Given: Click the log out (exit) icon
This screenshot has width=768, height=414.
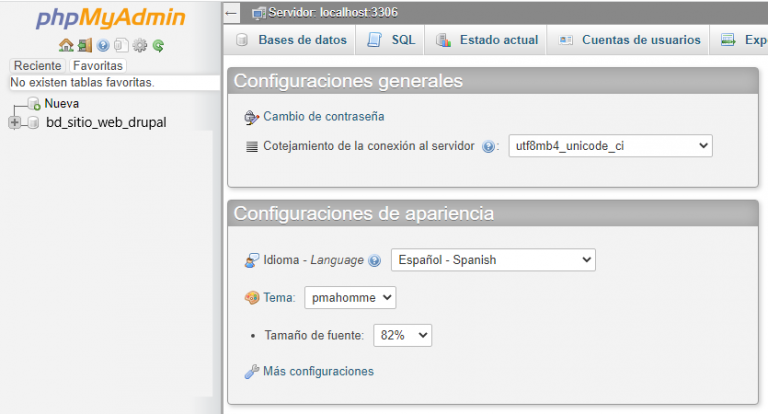Looking at the screenshot, I should tap(84, 45).
